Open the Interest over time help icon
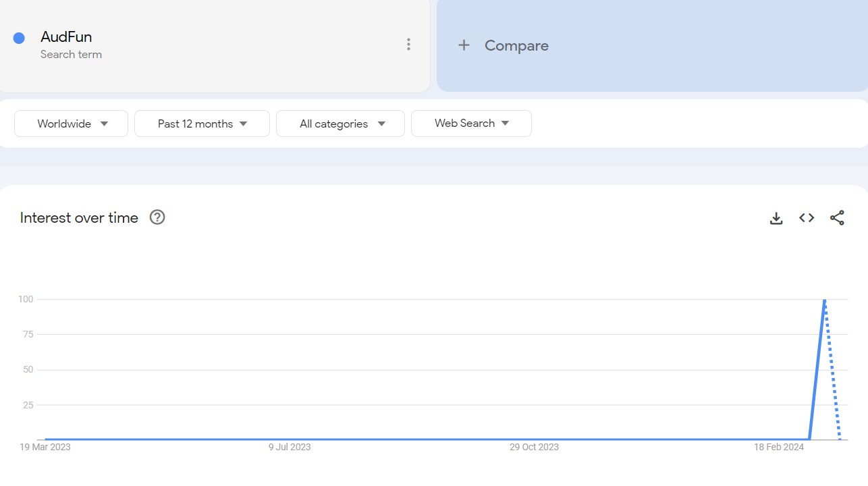 157,217
